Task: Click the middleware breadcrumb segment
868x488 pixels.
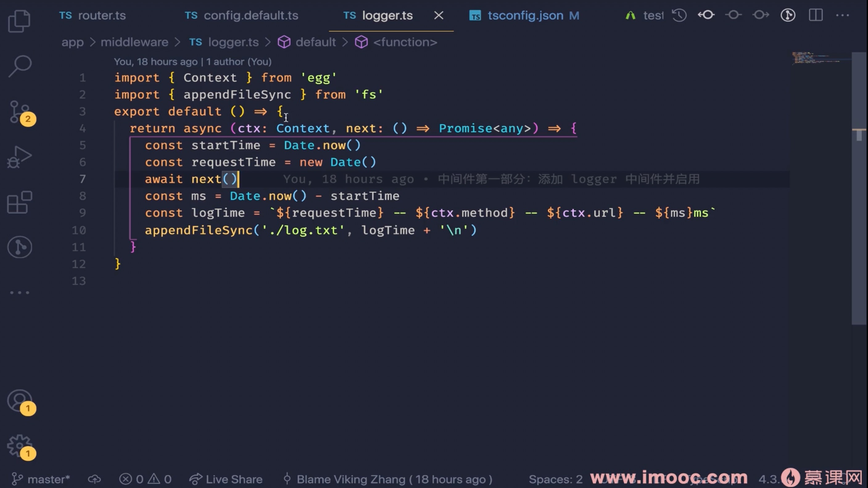Action: 134,42
